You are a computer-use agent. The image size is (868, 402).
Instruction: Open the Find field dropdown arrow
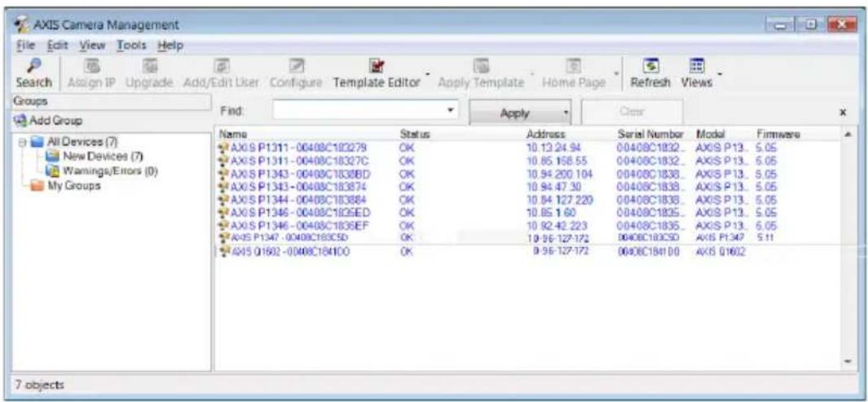tap(451, 109)
